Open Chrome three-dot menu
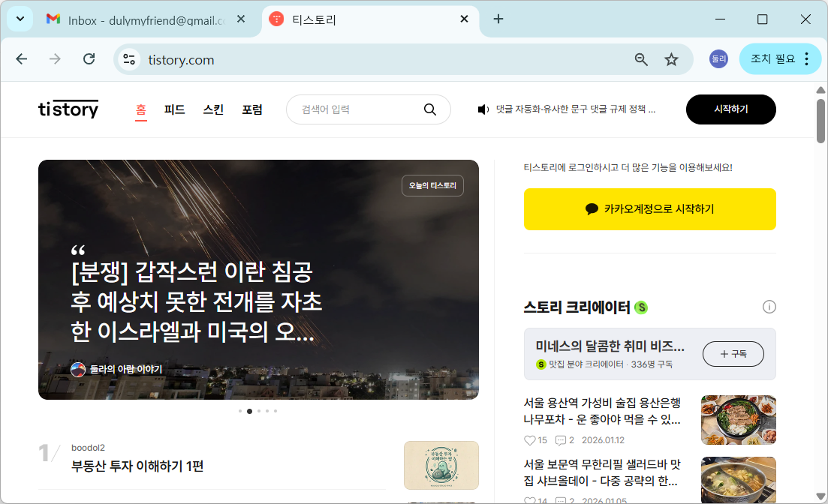 click(x=807, y=59)
